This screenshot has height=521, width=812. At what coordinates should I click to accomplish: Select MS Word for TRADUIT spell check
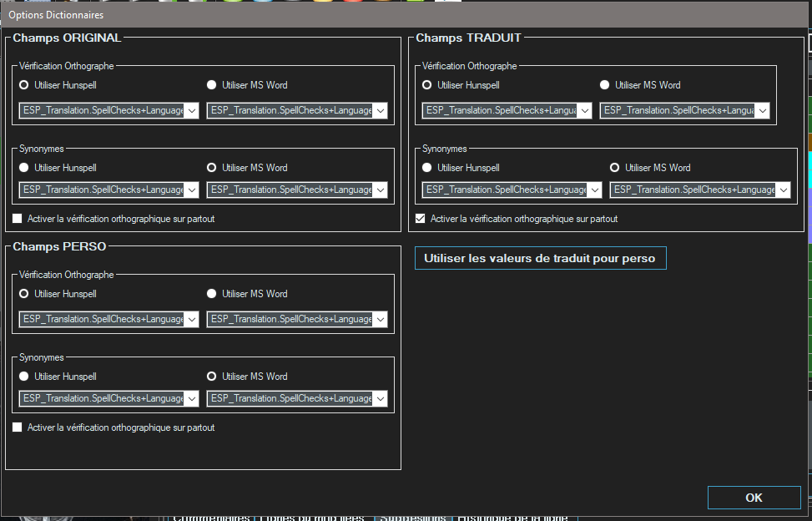pyautogui.click(x=605, y=85)
